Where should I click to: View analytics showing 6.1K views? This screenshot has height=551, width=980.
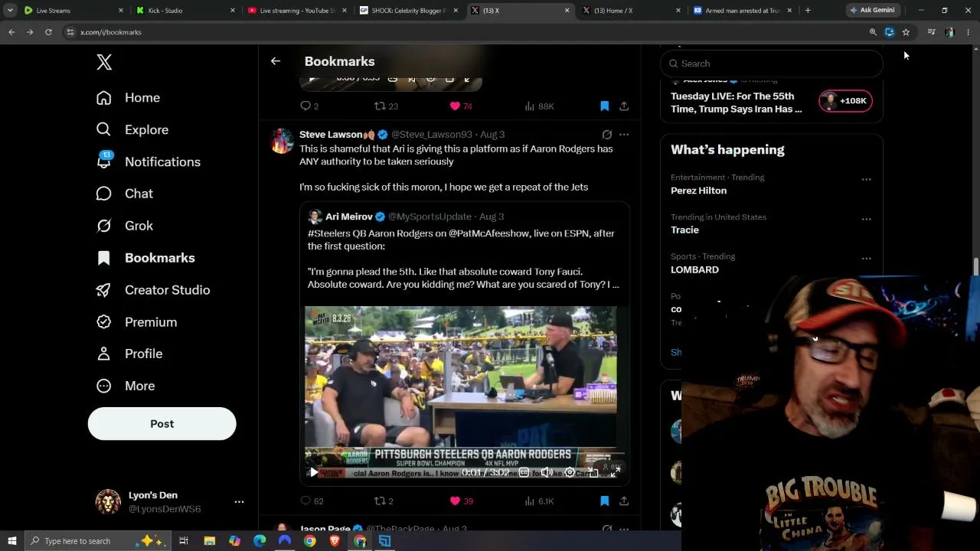538,501
